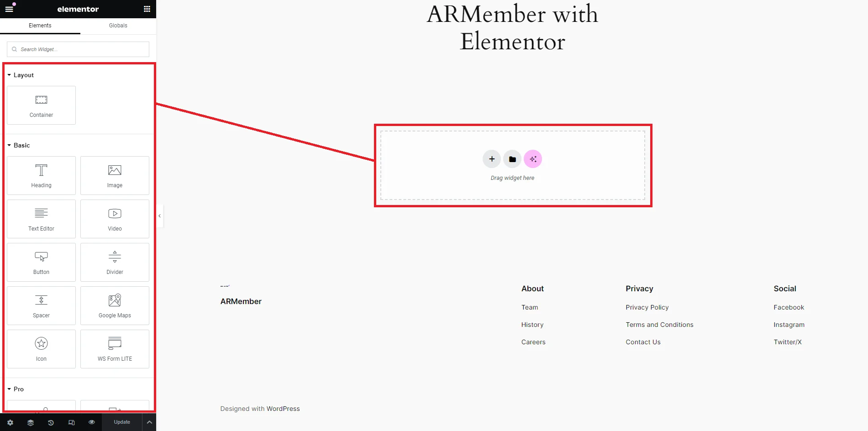Collapse the widget panel with side arrow
The width and height of the screenshot is (868, 431).
[159, 216]
